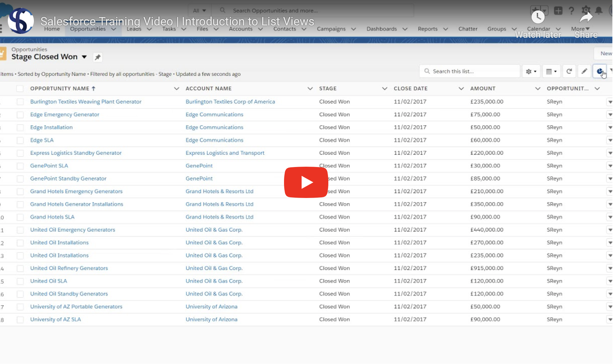
Task: Open row actions for Edge Emergency Generator
Action: [x=609, y=115]
